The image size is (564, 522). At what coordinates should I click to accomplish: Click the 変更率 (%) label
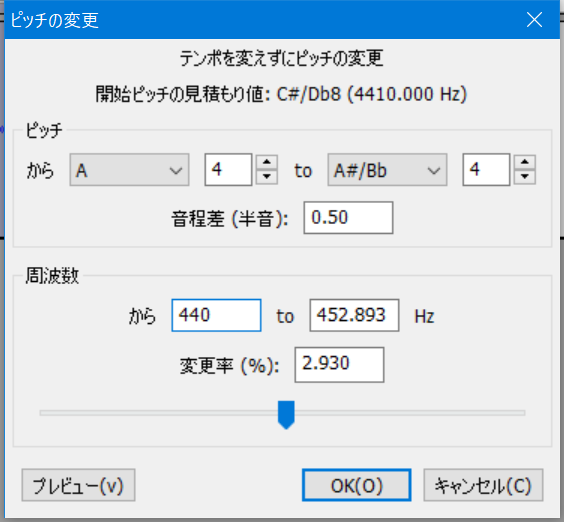(x=229, y=366)
